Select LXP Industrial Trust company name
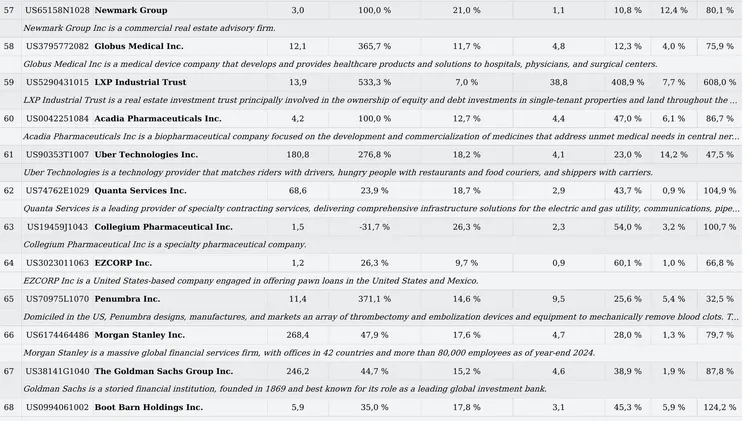 coord(140,82)
